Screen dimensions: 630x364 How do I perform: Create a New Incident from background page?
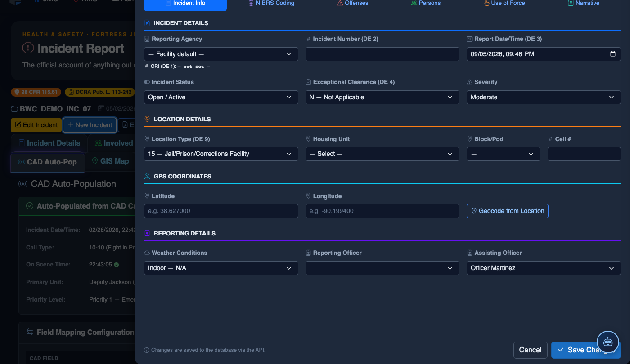point(90,125)
